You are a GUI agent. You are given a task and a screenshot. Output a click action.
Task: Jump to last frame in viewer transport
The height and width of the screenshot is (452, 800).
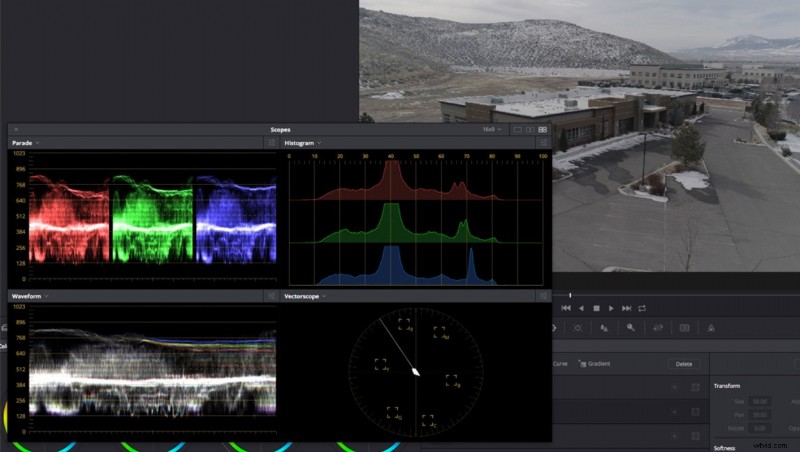click(x=627, y=308)
